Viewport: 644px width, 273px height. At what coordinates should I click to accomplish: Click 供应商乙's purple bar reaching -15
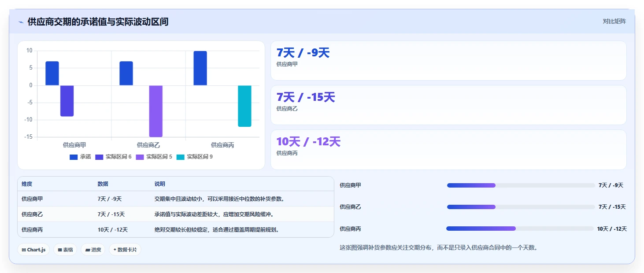pyautogui.click(x=156, y=111)
